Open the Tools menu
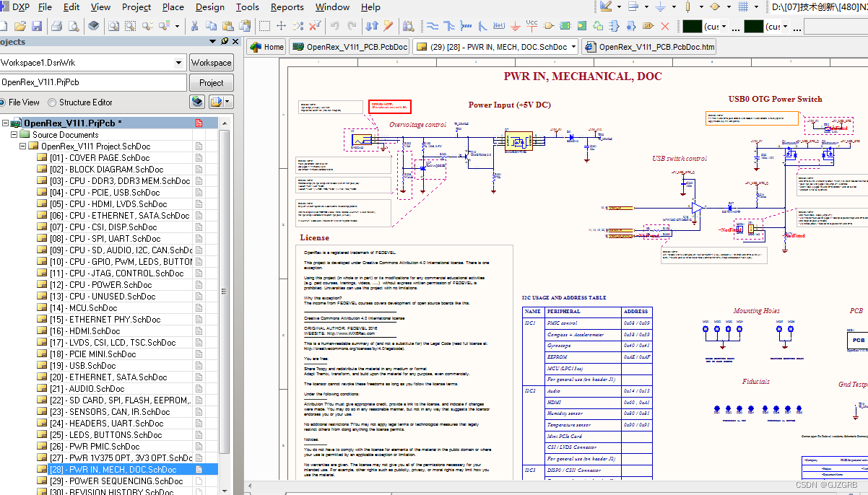The width and height of the screenshot is (868, 495). click(x=248, y=7)
